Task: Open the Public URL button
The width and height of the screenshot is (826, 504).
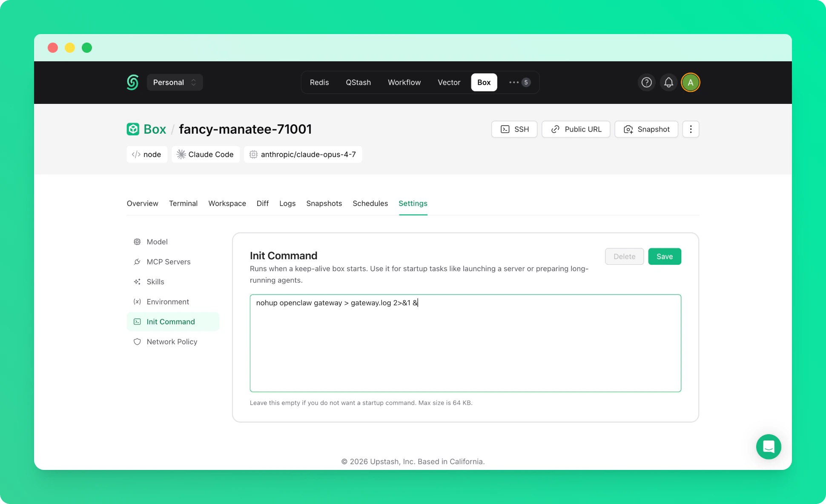Action: (x=576, y=129)
